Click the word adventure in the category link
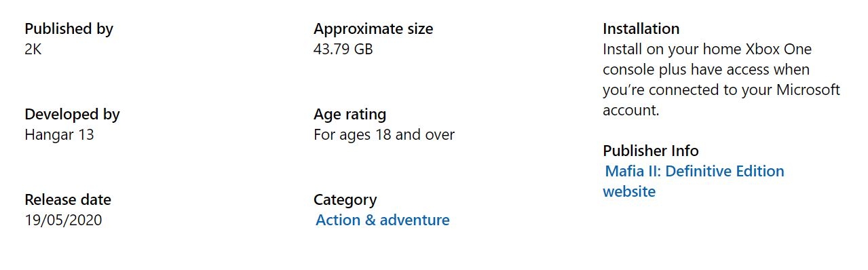Viewport: 868px width, 270px height. (415, 220)
